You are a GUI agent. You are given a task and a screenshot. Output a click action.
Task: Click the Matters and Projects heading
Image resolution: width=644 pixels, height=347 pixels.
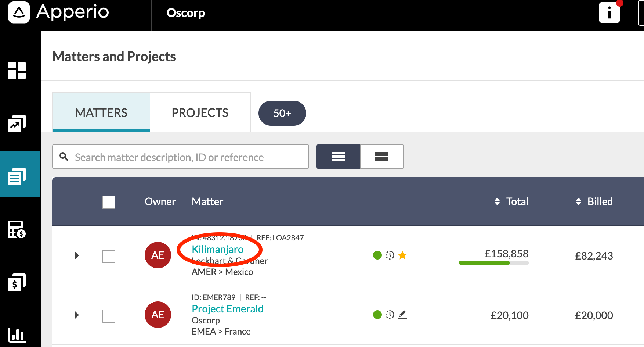(114, 56)
